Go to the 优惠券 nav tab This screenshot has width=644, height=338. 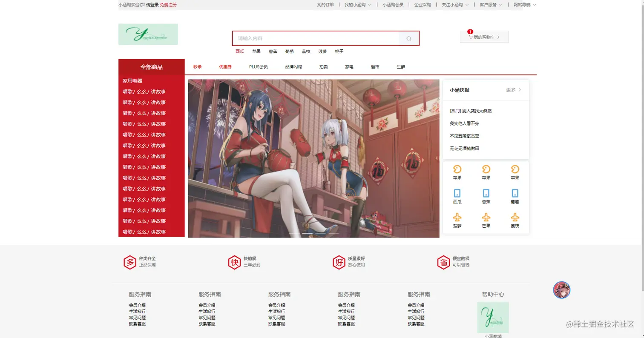pos(225,67)
